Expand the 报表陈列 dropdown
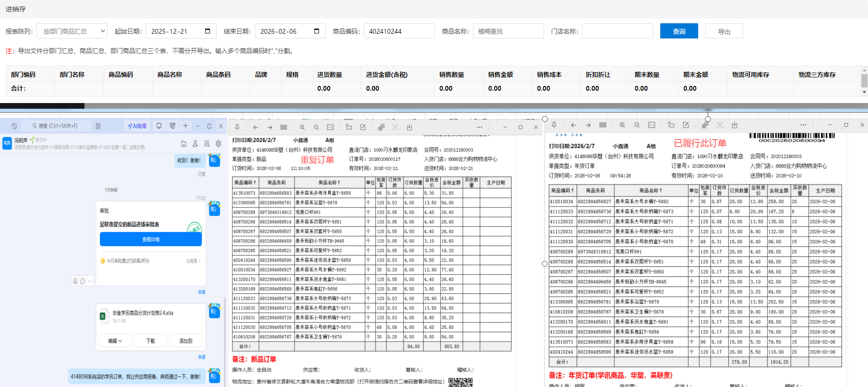868x387 pixels. point(72,31)
